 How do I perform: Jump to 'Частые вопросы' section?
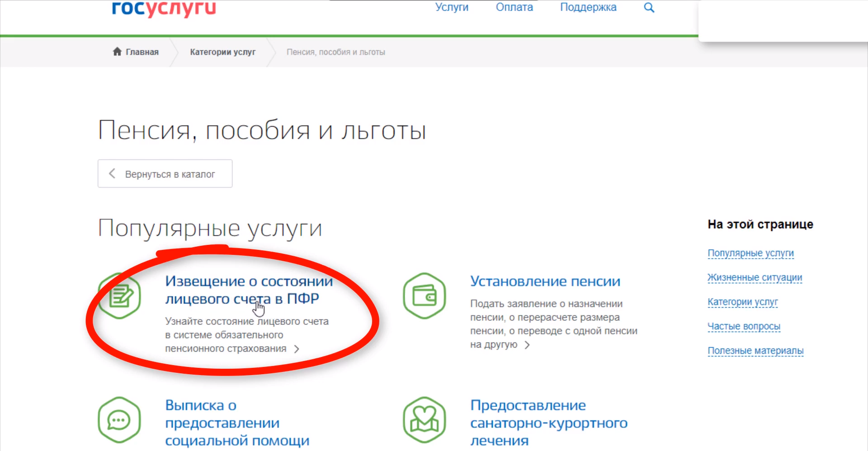tap(744, 326)
